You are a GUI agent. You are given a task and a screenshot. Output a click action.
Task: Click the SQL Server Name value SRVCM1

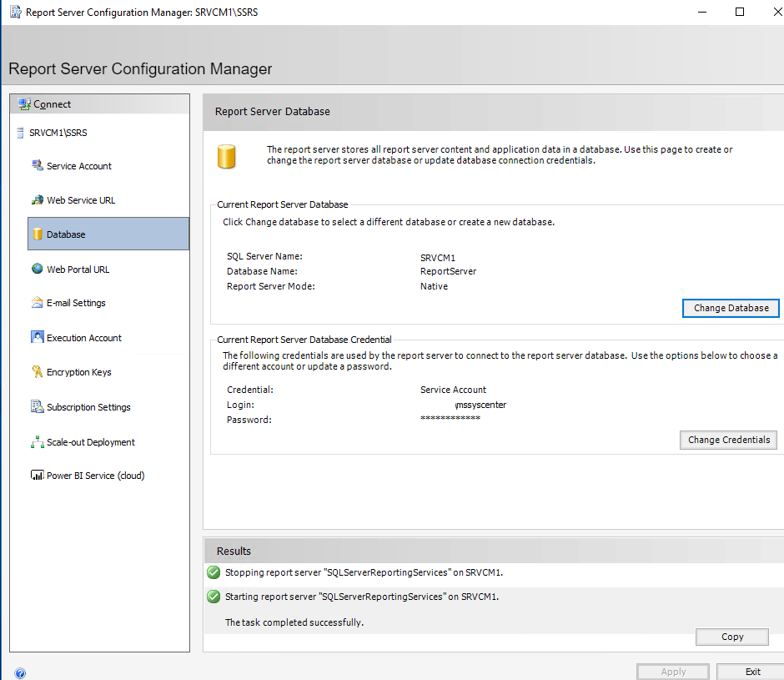(x=438, y=258)
